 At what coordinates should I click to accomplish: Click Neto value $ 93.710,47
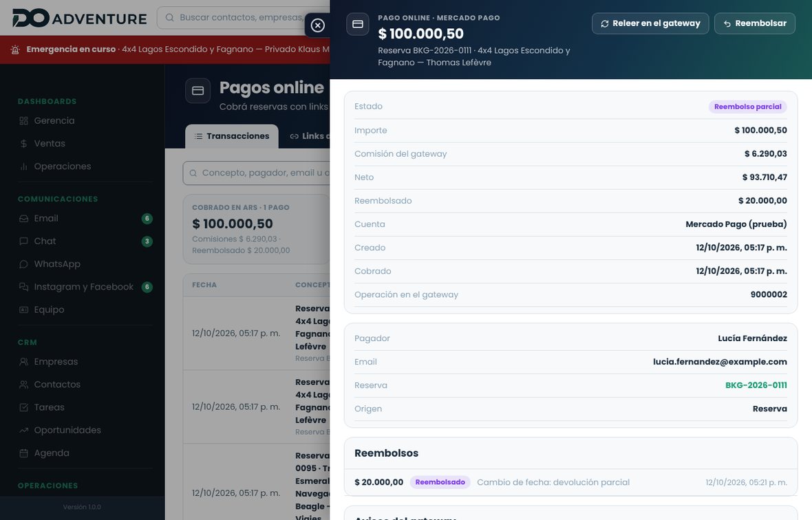pyautogui.click(x=765, y=177)
